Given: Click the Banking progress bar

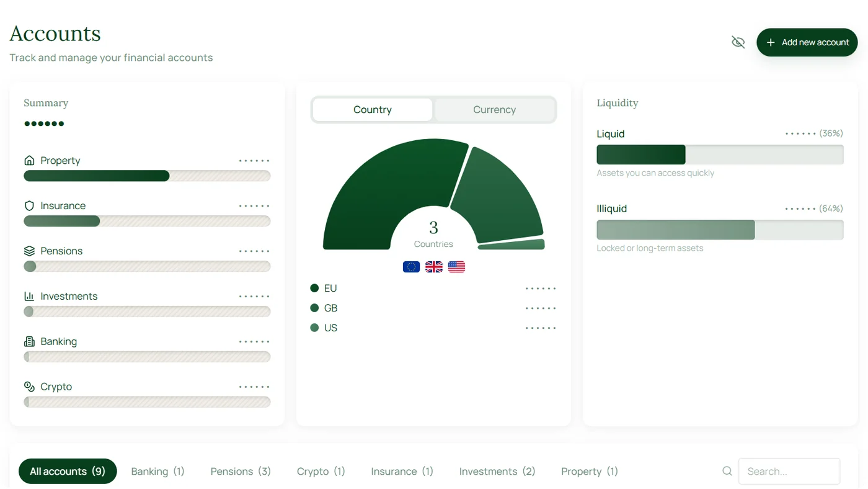Looking at the screenshot, I should pos(147,357).
